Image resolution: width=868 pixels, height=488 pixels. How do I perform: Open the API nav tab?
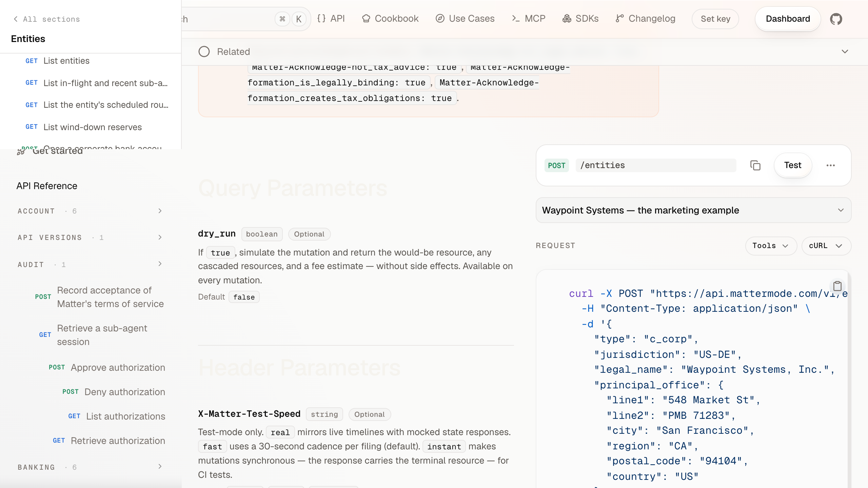pos(331,18)
